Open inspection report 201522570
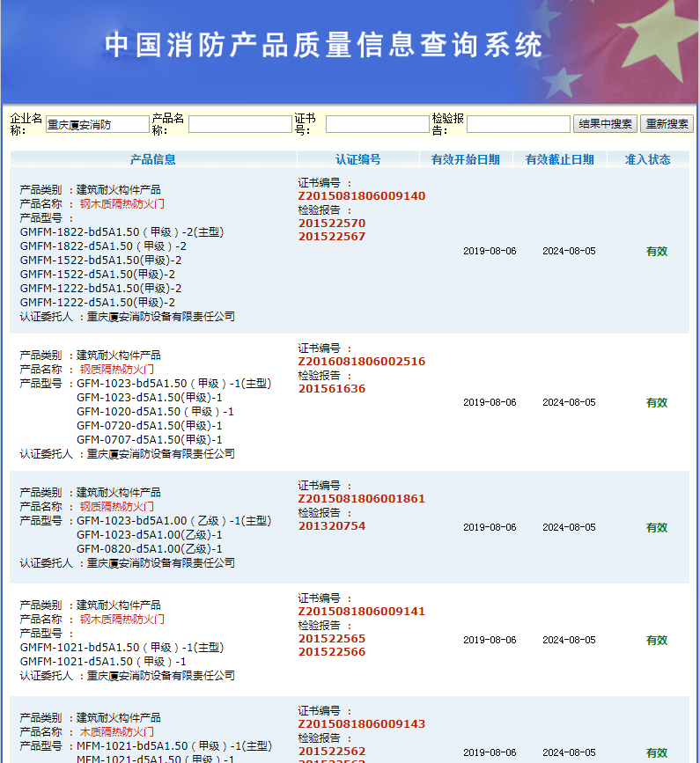This screenshot has width=700, height=763. pos(331,224)
